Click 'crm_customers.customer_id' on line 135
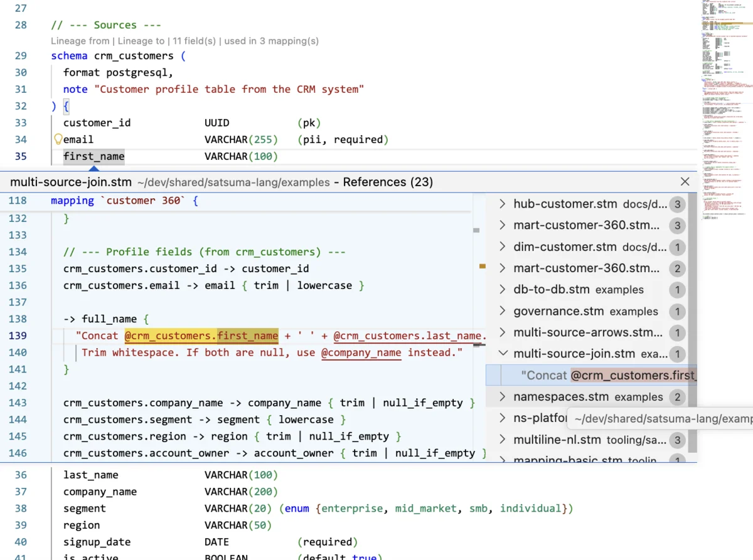 click(x=140, y=268)
